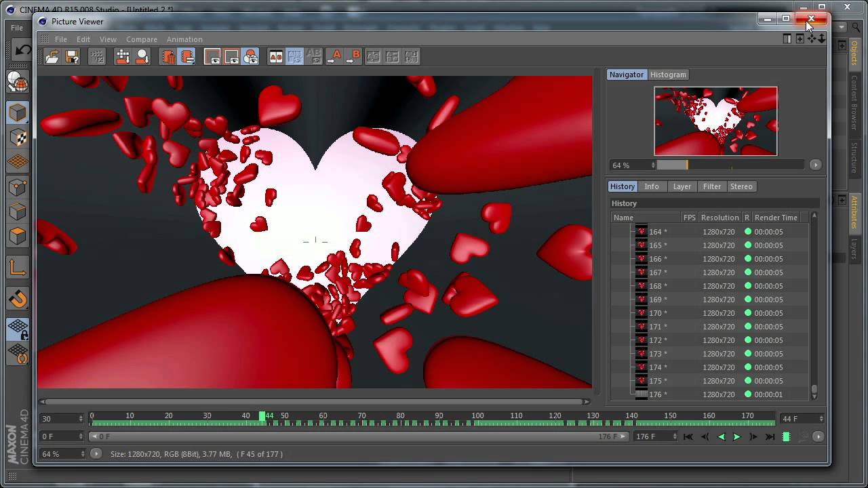This screenshot has height=488, width=868.
Task: Click the Remove Image notebook icon
Action: click(x=187, y=57)
